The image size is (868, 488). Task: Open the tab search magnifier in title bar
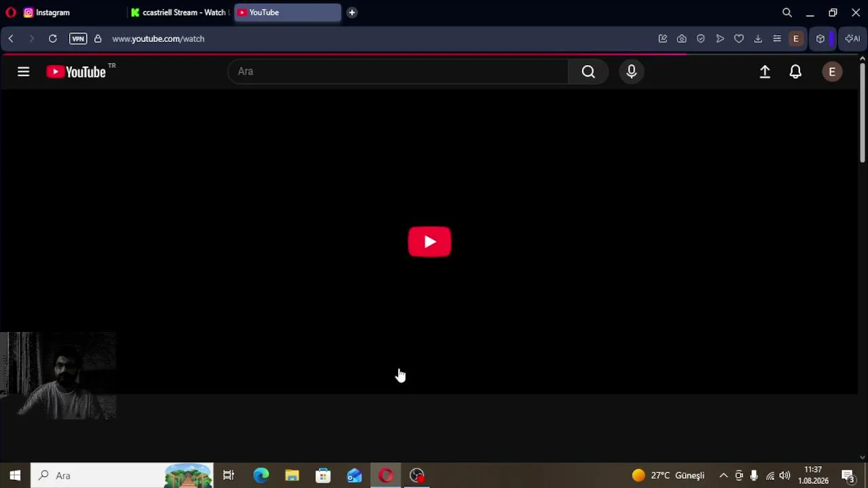click(x=787, y=12)
